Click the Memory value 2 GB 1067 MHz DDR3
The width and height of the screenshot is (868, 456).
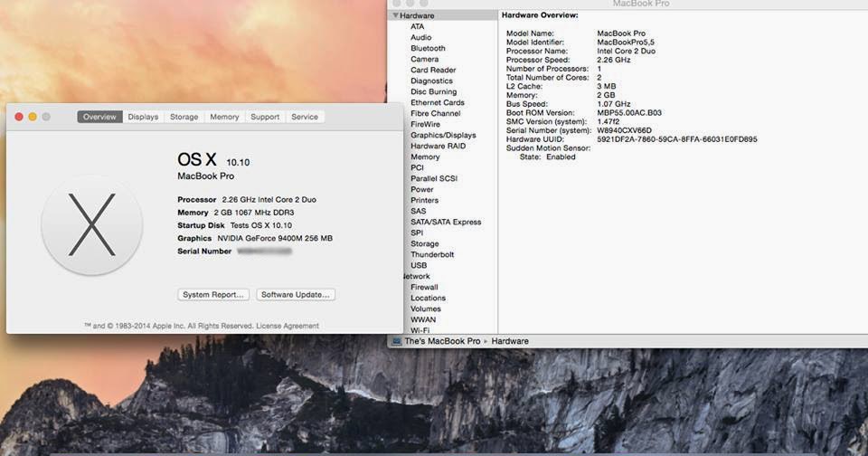[x=254, y=213]
